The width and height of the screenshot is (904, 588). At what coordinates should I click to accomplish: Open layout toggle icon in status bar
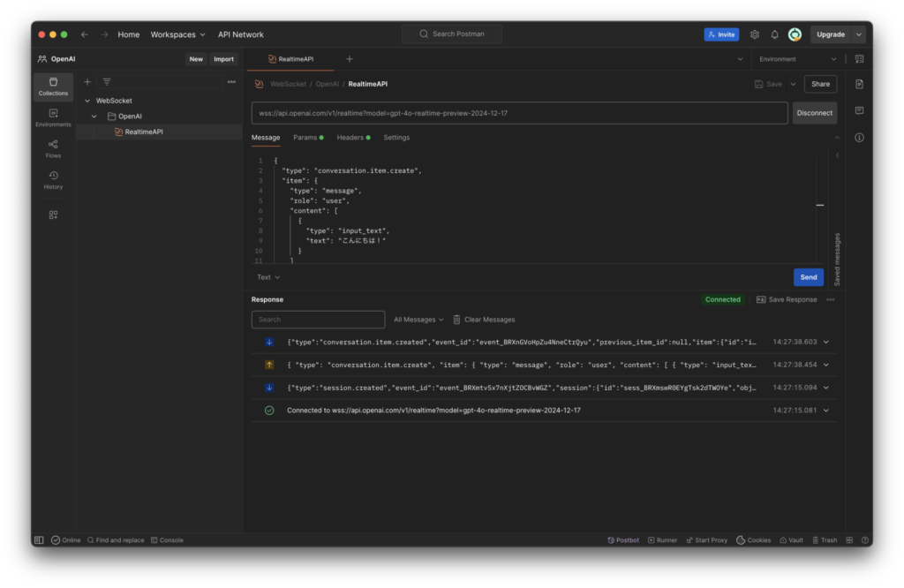point(849,540)
